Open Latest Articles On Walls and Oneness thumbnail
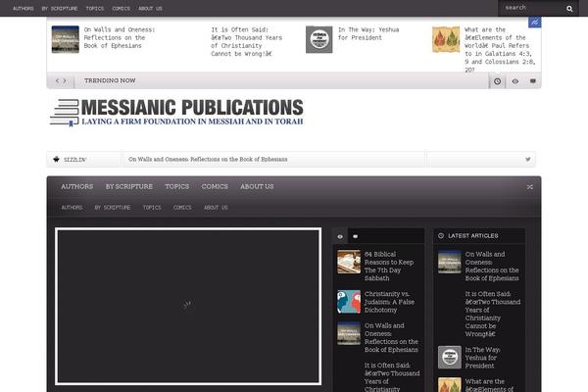The width and height of the screenshot is (588, 392). [x=450, y=262]
